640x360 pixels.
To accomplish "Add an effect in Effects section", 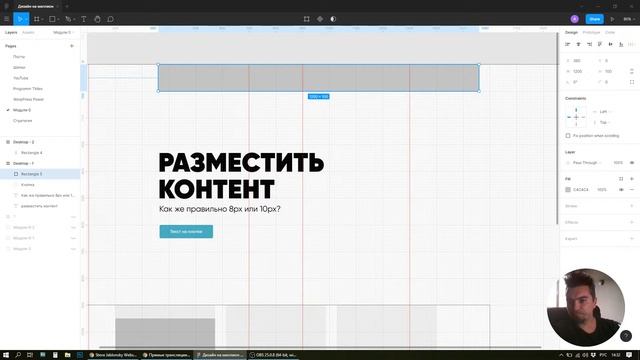I will pos(632,222).
